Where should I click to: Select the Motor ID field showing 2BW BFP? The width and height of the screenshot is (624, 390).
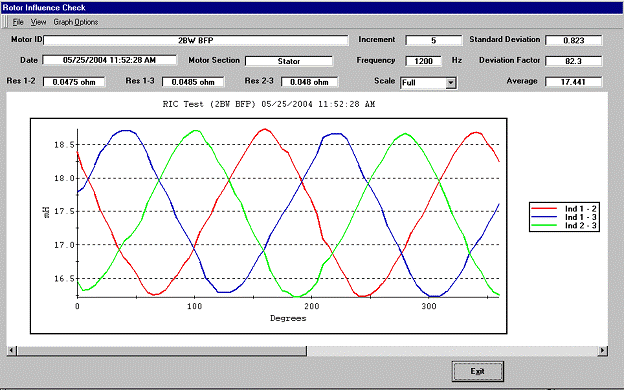click(196, 40)
